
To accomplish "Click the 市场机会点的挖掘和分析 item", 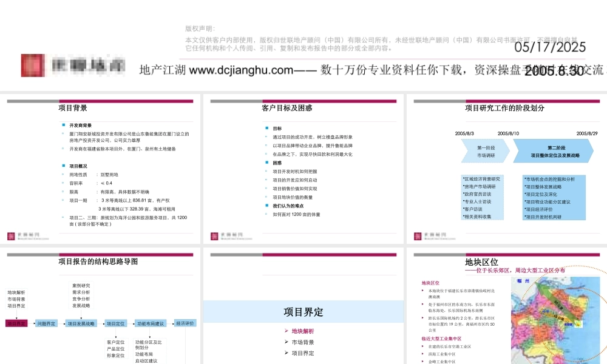I will [550, 179].
